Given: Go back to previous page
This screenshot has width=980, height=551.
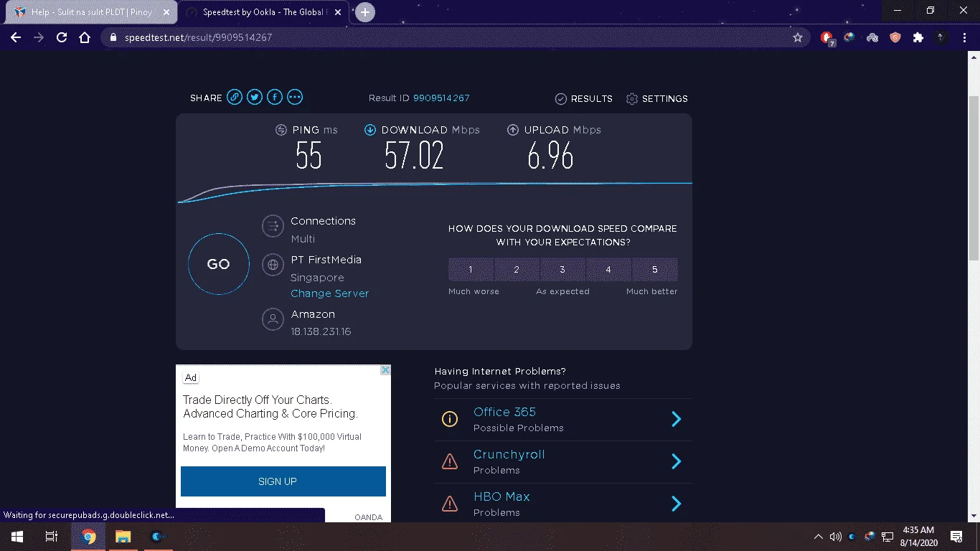Looking at the screenshot, I should (x=16, y=37).
